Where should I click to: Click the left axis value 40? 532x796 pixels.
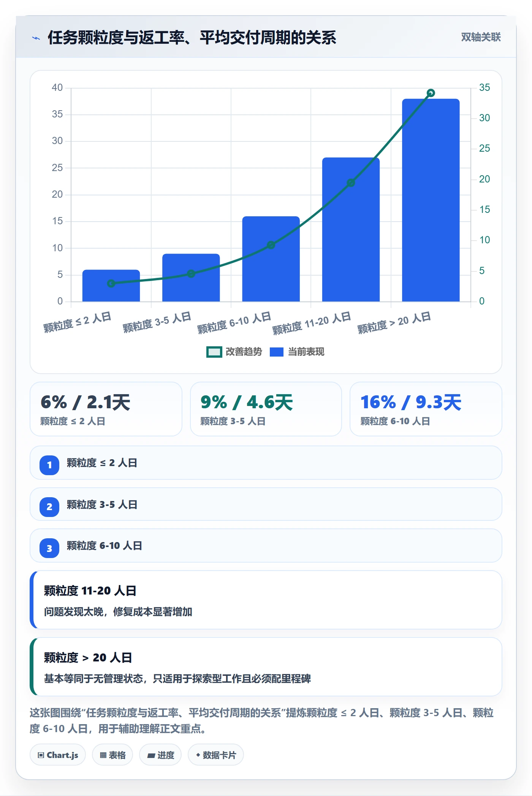pyautogui.click(x=57, y=88)
